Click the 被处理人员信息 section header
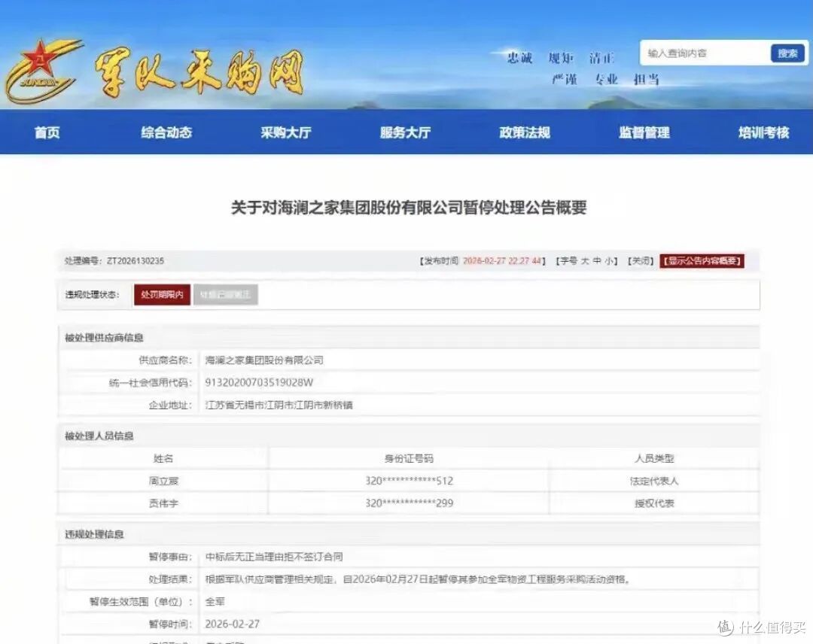813x644 pixels. coord(99,436)
